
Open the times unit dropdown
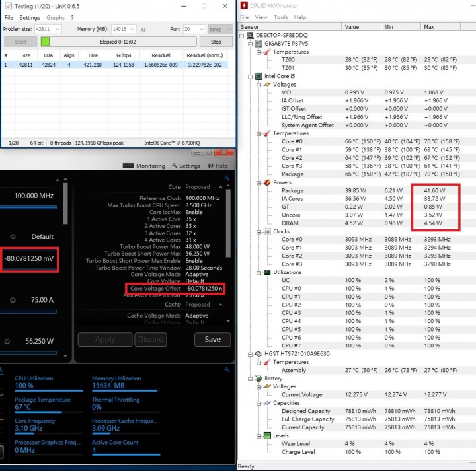pyautogui.click(x=229, y=29)
